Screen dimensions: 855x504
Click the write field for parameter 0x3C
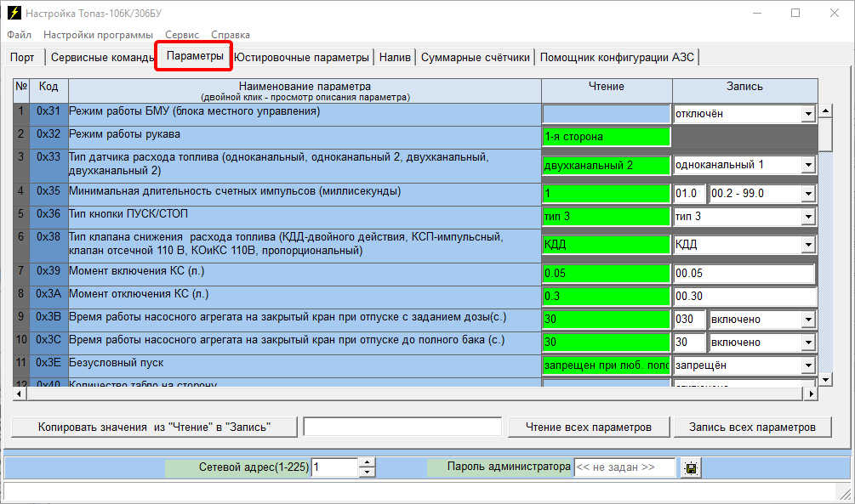[690, 343]
